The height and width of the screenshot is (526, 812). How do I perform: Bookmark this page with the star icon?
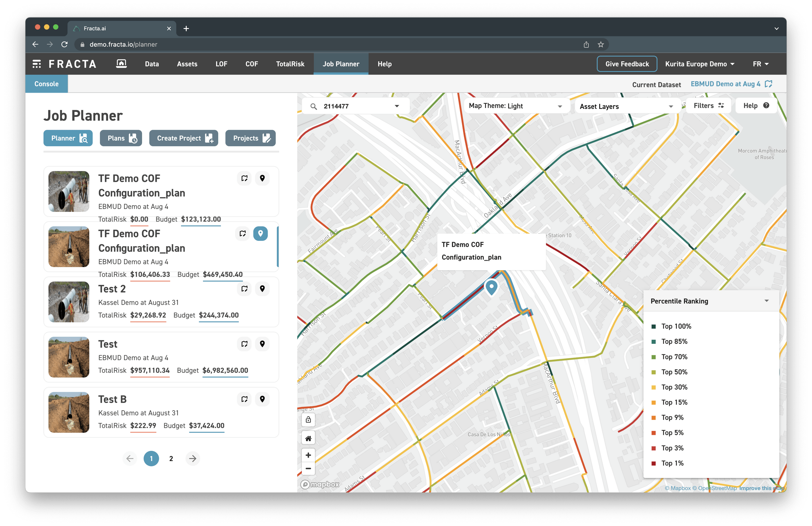(x=601, y=44)
